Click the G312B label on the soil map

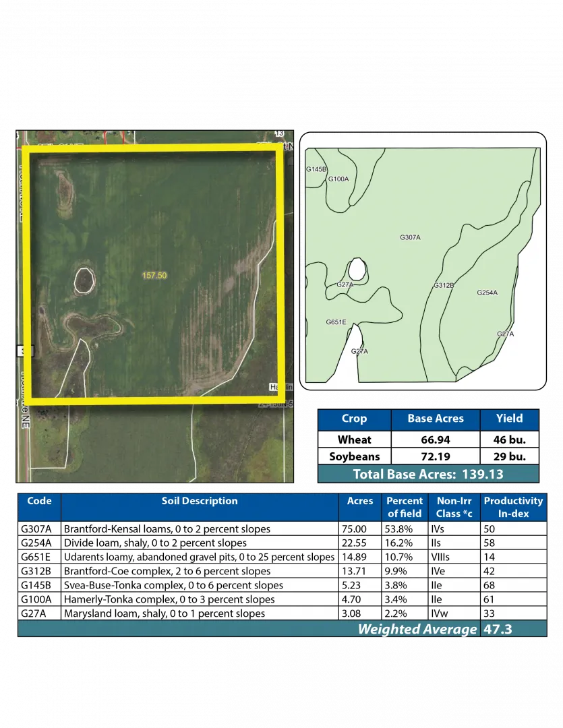click(444, 286)
